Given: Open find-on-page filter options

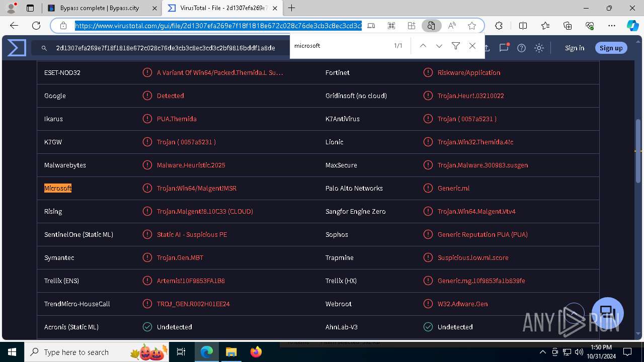Looking at the screenshot, I should coord(456,46).
